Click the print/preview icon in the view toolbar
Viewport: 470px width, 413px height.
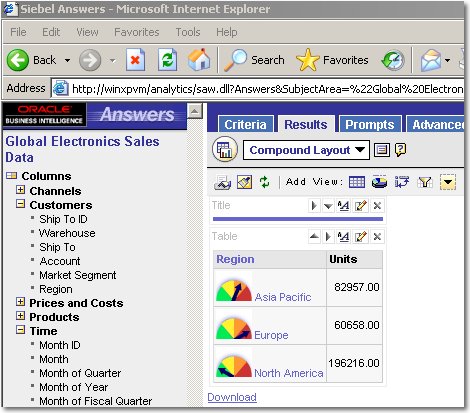222,182
